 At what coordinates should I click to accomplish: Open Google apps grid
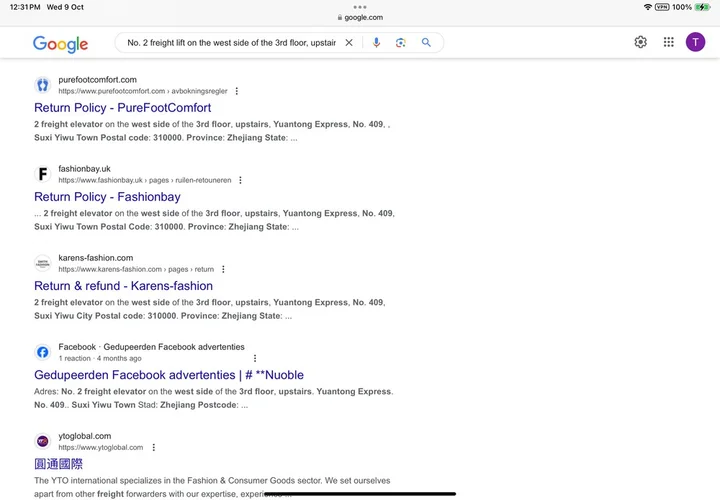pyautogui.click(x=669, y=42)
